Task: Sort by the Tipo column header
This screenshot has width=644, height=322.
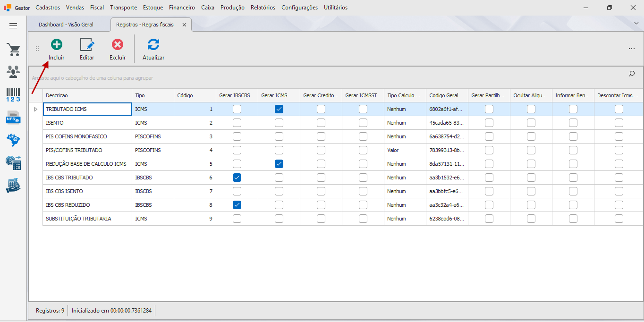Action: [x=153, y=95]
